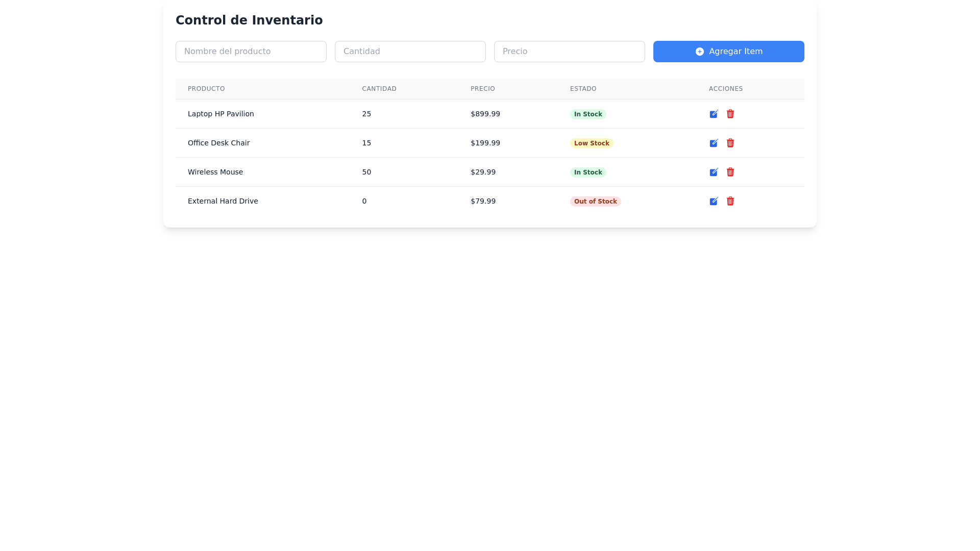The width and height of the screenshot is (980, 551).
Task: Click the $899.99 price cell
Action: tap(485, 114)
